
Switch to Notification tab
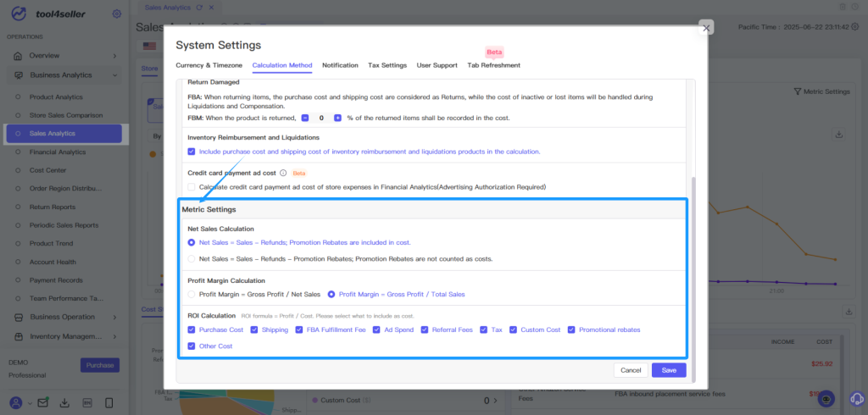point(340,65)
